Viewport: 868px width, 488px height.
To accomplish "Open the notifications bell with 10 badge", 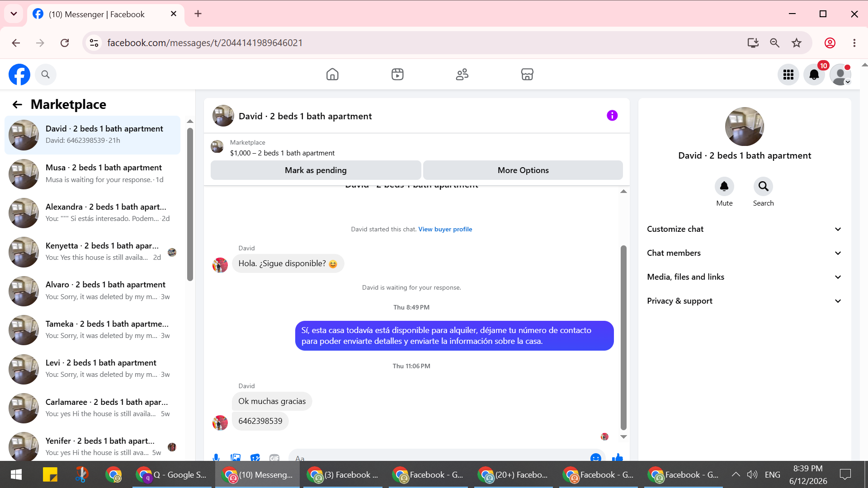I will (814, 75).
